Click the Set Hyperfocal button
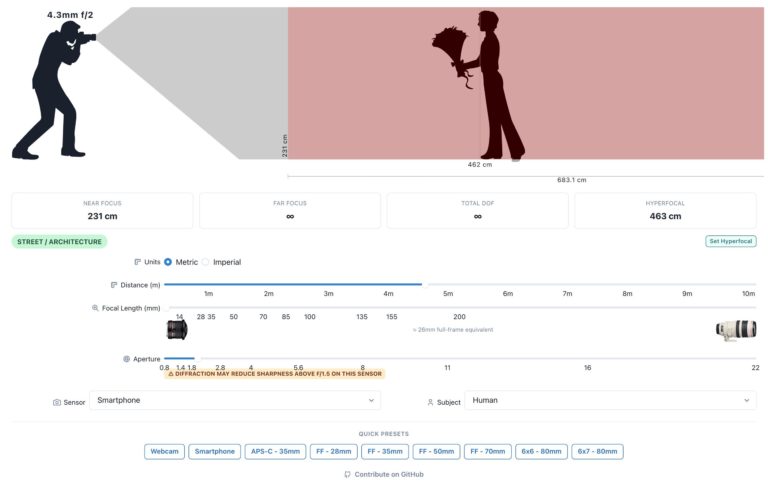Image resolution: width=768 pixels, height=494 pixels. tap(730, 241)
